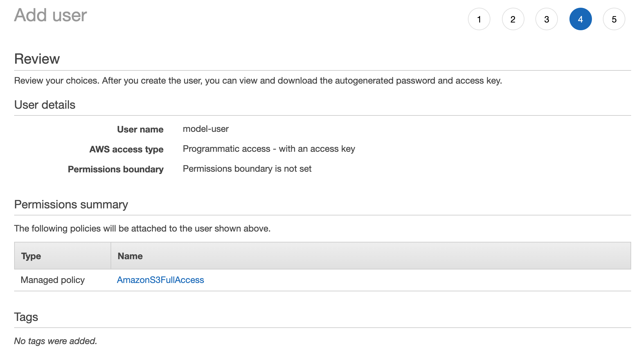The height and width of the screenshot is (355, 644).
Task: Click the currently active step 4 icon
Action: pos(580,19)
